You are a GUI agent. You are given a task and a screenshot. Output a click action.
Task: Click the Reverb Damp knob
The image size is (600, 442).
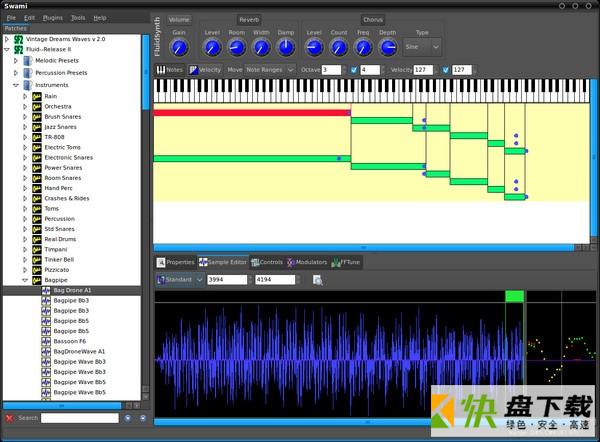[286, 47]
